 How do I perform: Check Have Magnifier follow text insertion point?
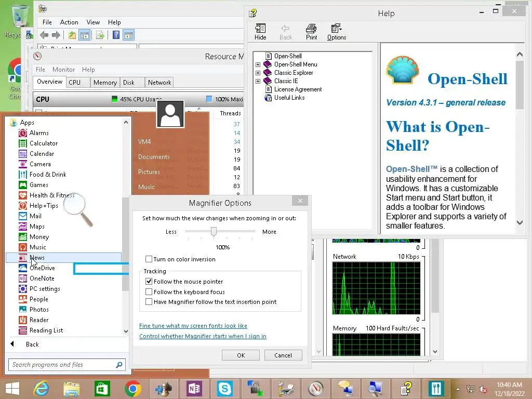[149, 302]
